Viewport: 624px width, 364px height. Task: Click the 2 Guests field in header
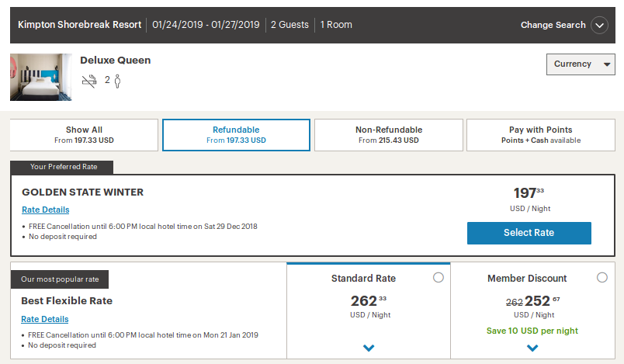pyautogui.click(x=289, y=25)
